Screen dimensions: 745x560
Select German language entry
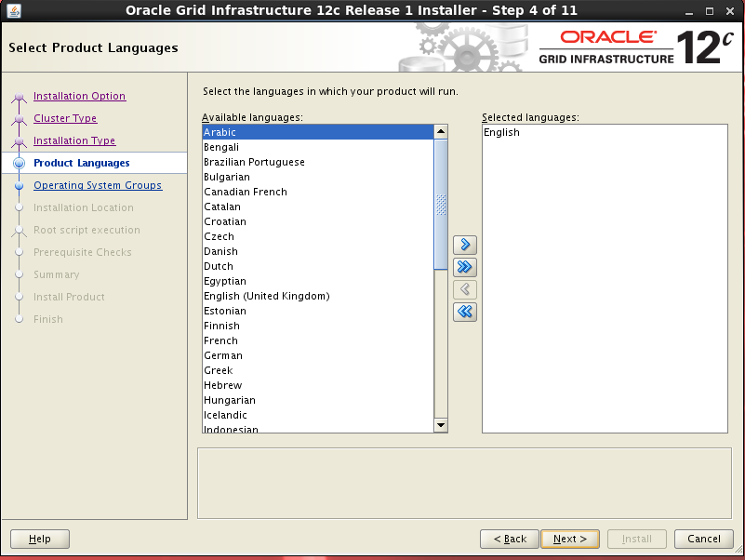point(318,355)
